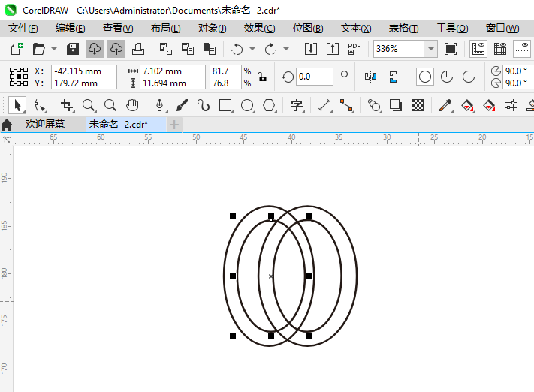
Task: Select the Polygon tool
Action: coord(269,106)
